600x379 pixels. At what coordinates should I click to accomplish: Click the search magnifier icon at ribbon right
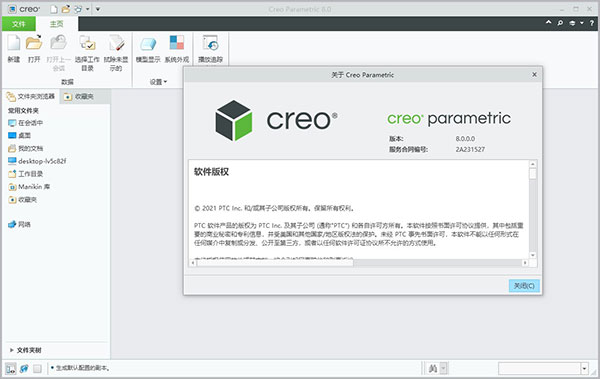coord(560,23)
